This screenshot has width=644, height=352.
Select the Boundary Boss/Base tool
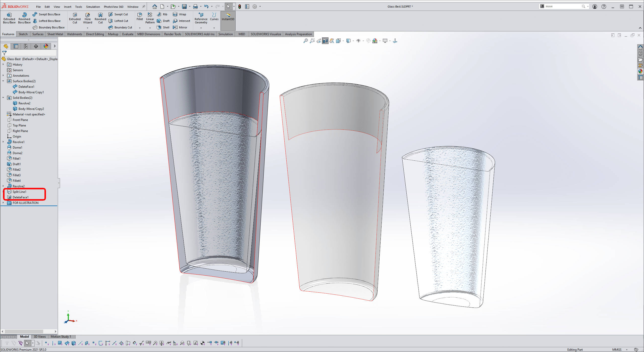point(49,27)
